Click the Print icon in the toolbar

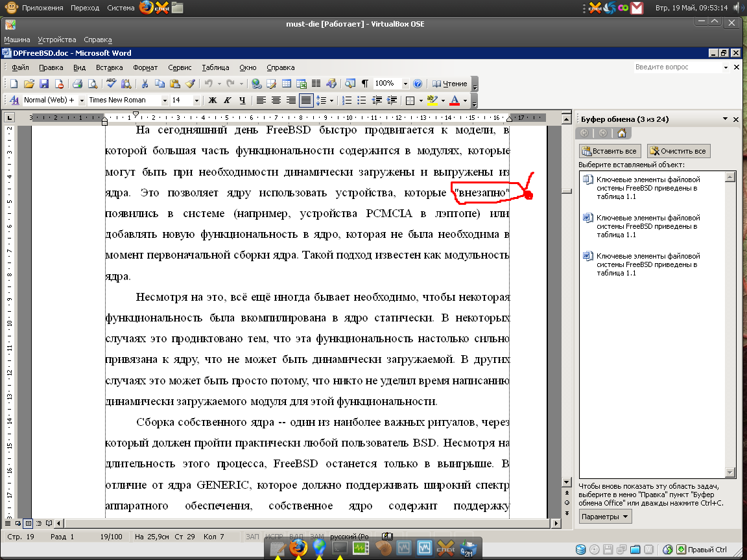click(77, 84)
